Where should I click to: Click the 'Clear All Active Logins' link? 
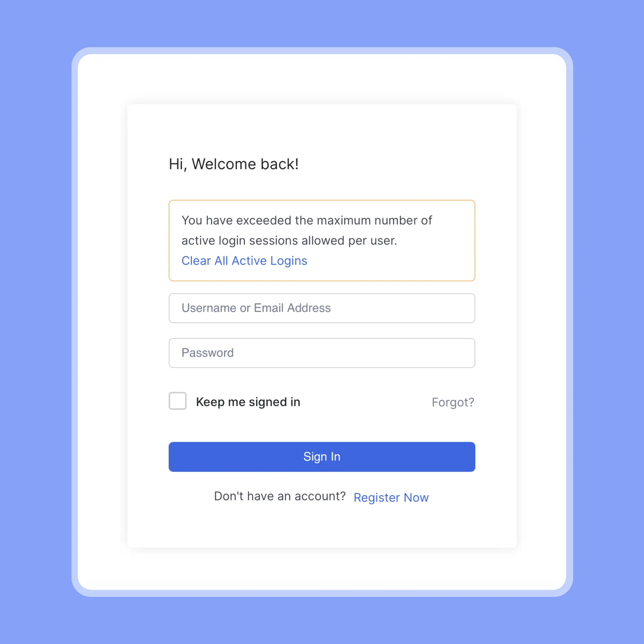pos(244,261)
